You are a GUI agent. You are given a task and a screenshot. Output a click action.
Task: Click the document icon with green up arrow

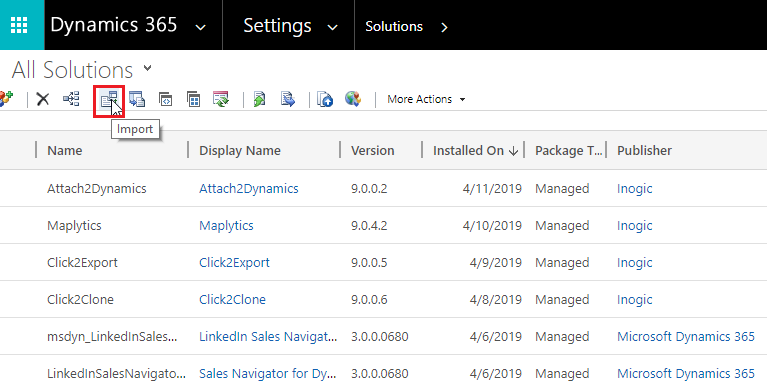click(259, 99)
